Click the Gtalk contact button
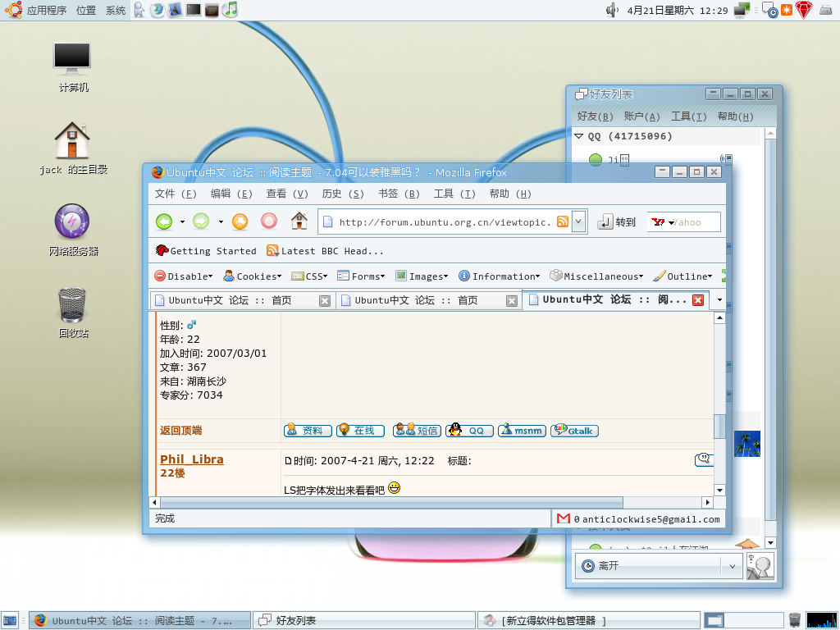 [x=574, y=430]
